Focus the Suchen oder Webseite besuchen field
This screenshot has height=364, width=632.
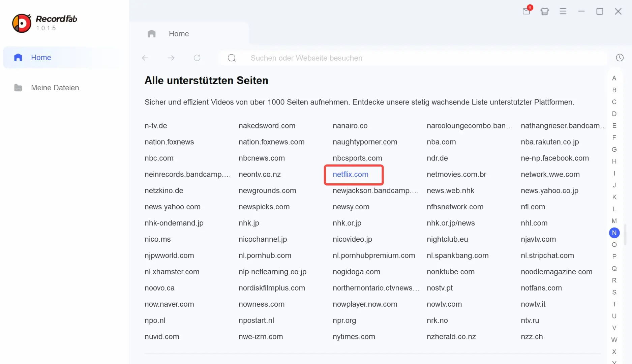412,58
